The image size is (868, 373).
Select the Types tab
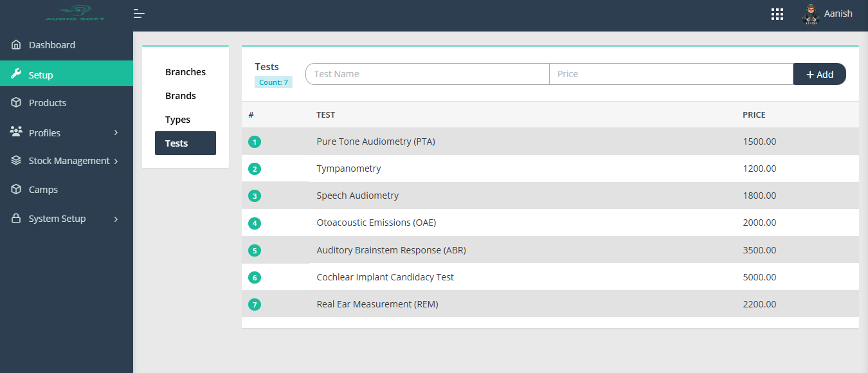178,119
